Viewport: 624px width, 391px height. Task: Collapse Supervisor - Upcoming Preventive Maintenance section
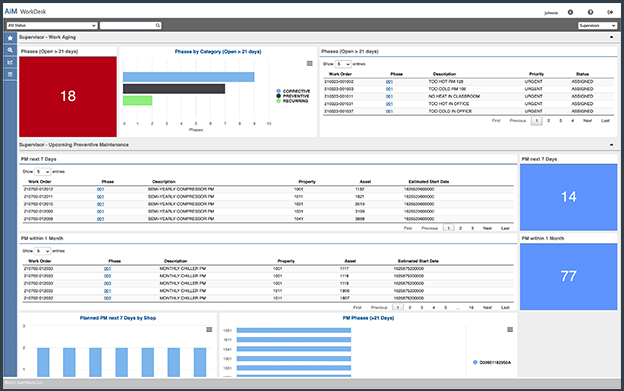(x=611, y=145)
